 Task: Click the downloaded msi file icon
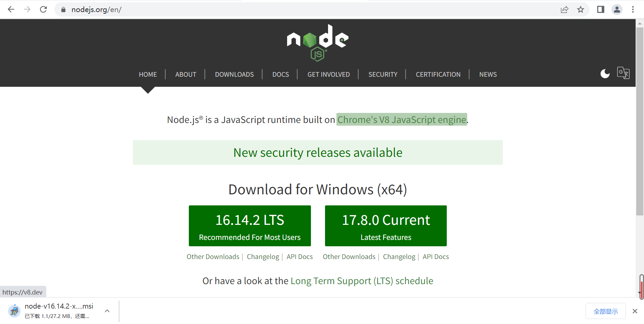pos(14,311)
